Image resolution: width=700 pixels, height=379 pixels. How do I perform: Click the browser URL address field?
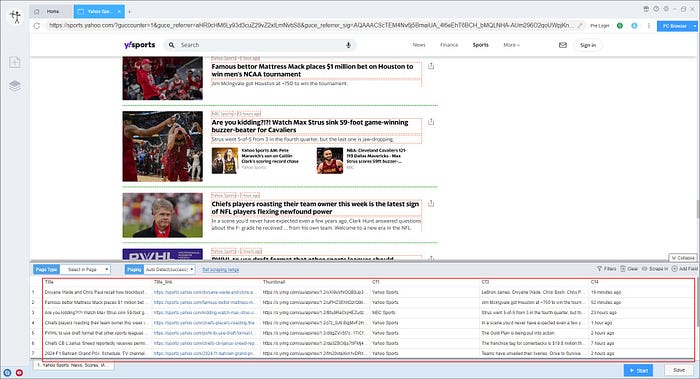311,25
